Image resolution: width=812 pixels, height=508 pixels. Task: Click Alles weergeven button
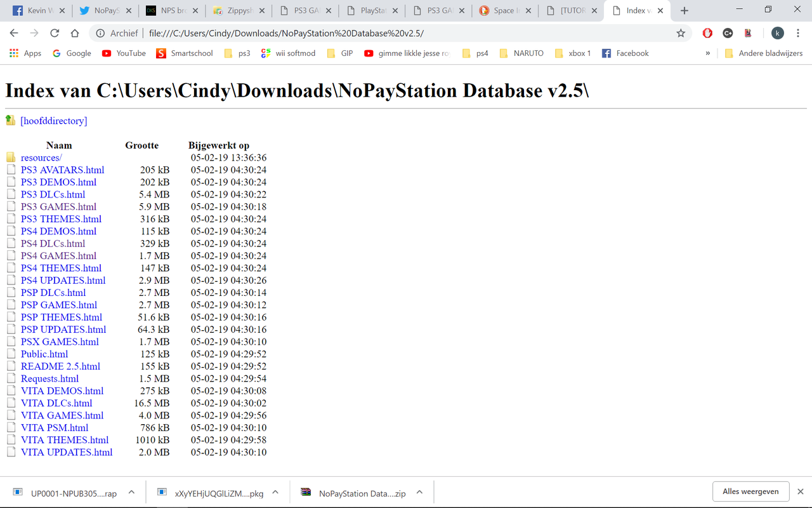click(750, 491)
